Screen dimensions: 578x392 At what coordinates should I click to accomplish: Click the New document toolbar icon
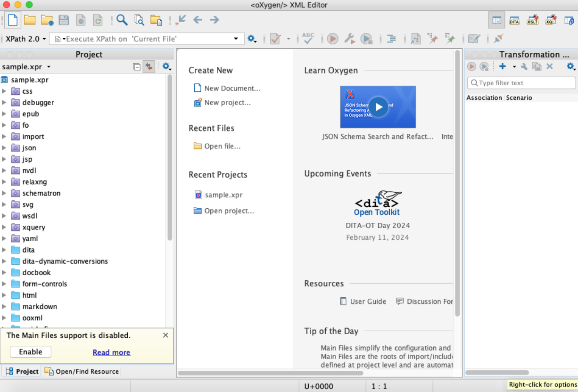(13, 20)
